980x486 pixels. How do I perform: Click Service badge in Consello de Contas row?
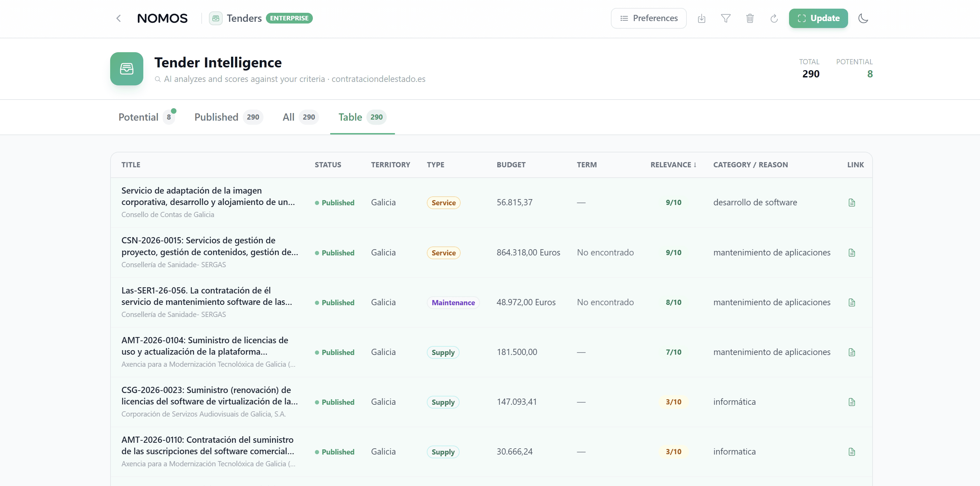pyautogui.click(x=444, y=203)
